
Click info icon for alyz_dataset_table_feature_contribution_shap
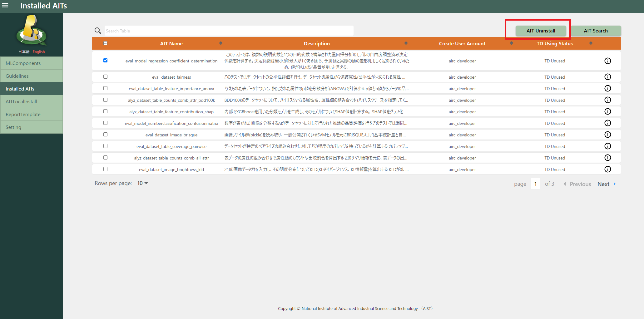[607, 111]
